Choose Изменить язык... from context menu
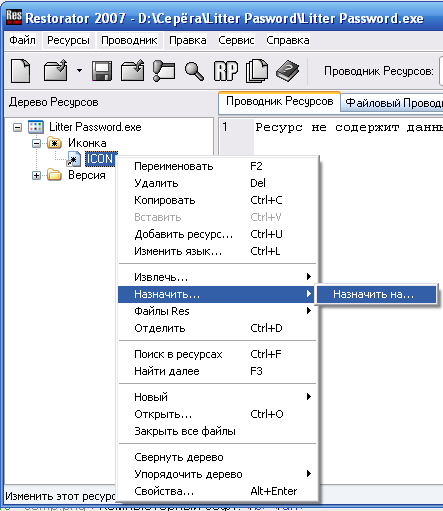 pyautogui.click(x=217, y=251)
